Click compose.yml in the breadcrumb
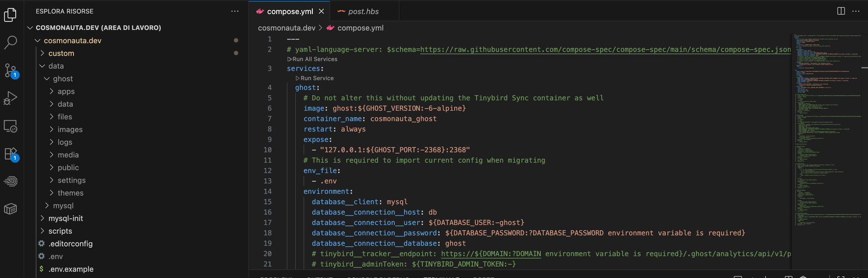Viewport: 868px width, 278px height. [360, 28]
